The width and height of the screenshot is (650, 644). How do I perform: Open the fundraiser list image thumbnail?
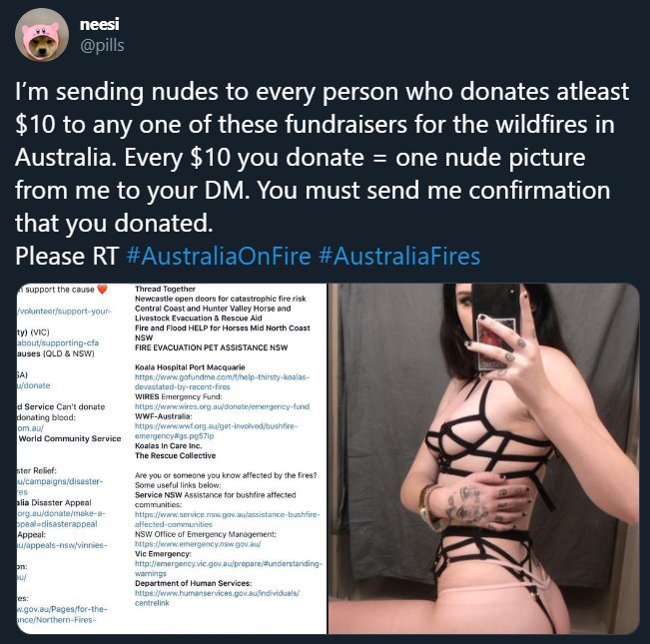tap(172, 458)
